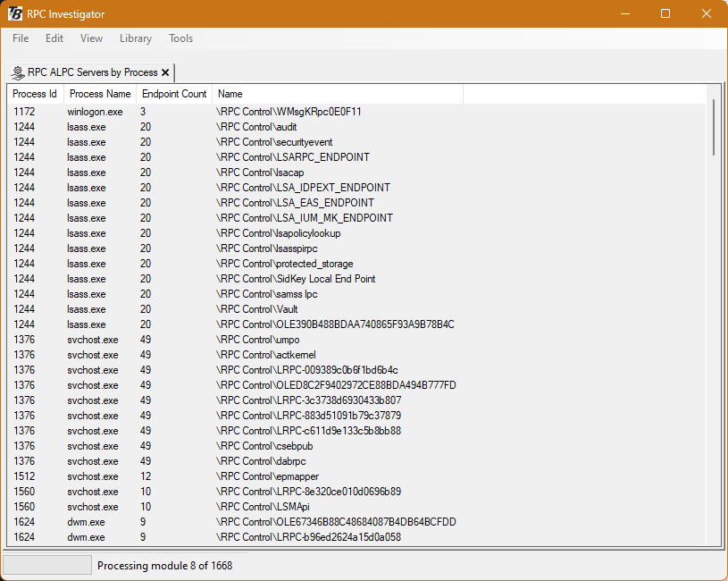Click endpoint count 3 for winlogon.exe
The width and height of the screenshot is (728, 581).
click(x=143, y=112)
